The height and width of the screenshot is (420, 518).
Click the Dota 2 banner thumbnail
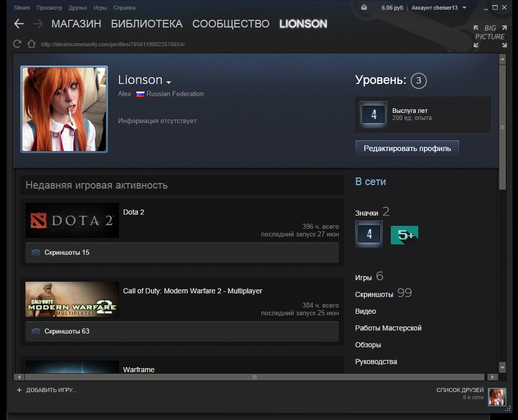[x=72, y=220]
